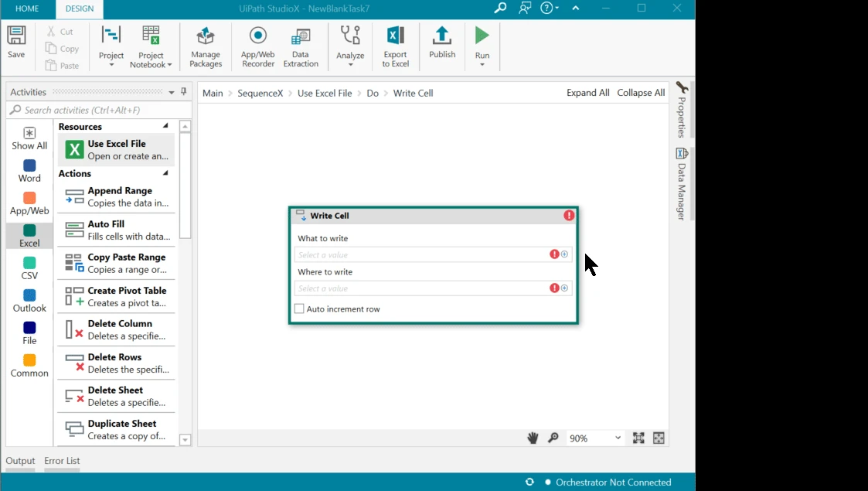Open the Data Manager side panel
Viewport: 868px width, 491px height.
(682, 184)
